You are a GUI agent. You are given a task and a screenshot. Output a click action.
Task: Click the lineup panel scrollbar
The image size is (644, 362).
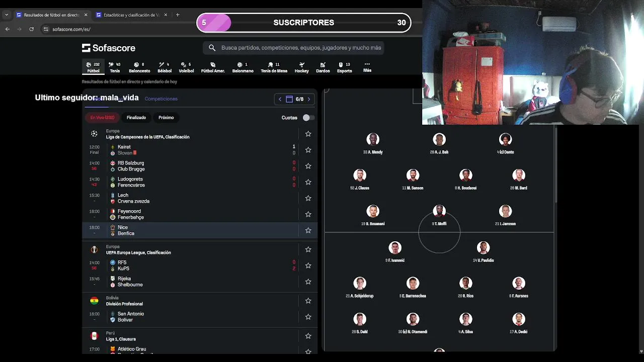tap(556, 165)
